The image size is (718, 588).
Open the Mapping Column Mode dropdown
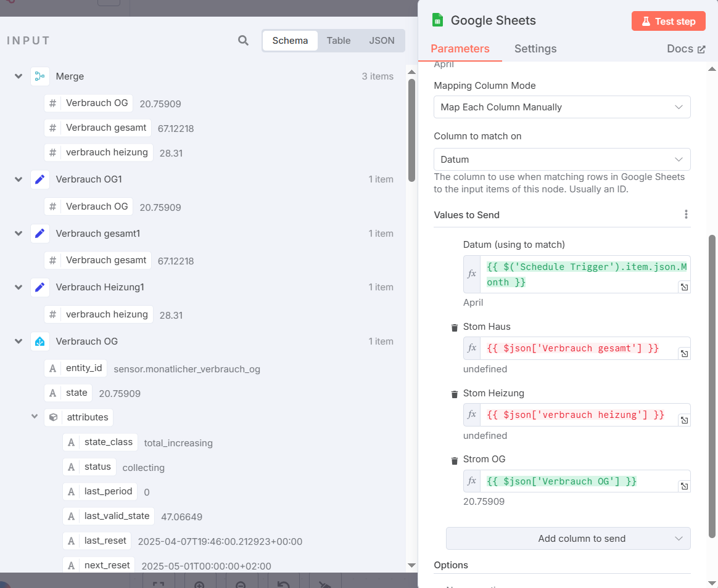tap(562, 107)
